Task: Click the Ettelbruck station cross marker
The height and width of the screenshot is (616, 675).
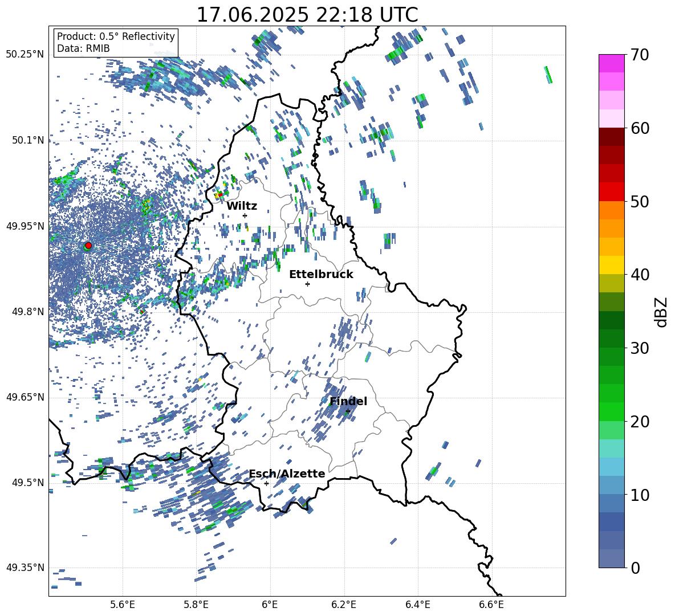Action: (307, 284)
